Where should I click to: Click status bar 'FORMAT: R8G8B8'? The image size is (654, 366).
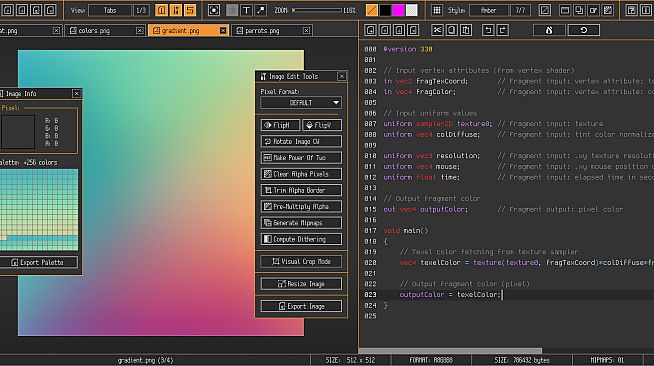click(x=431, y=360)
